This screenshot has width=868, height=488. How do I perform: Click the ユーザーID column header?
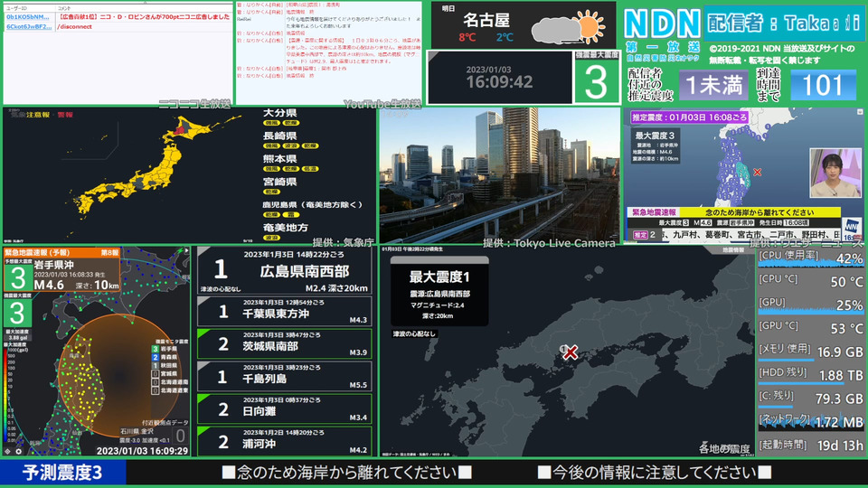16,8
